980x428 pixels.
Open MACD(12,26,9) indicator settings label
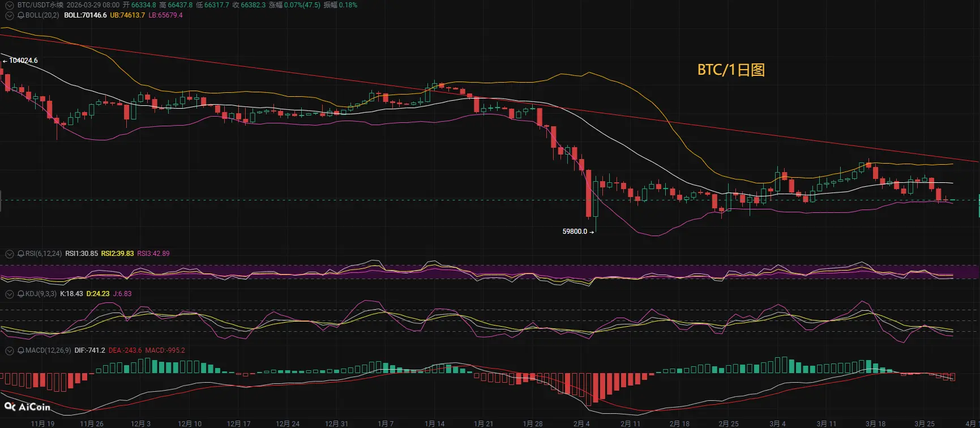tap(48, 350)
